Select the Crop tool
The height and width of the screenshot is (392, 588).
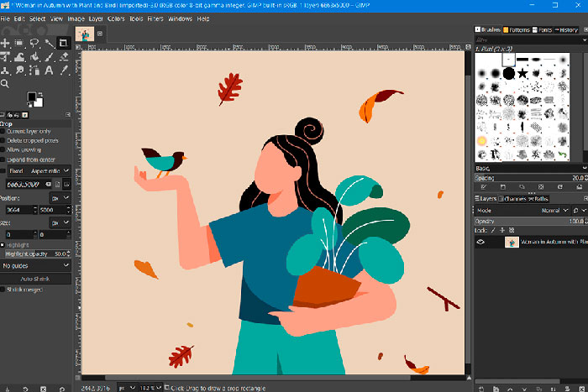[63, 44]
